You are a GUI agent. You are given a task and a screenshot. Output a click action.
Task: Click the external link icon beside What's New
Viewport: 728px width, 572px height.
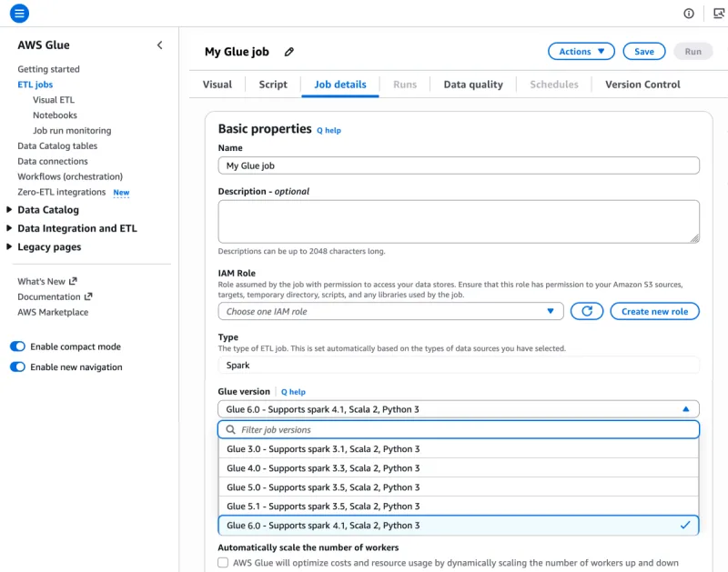tap(73, 281)
